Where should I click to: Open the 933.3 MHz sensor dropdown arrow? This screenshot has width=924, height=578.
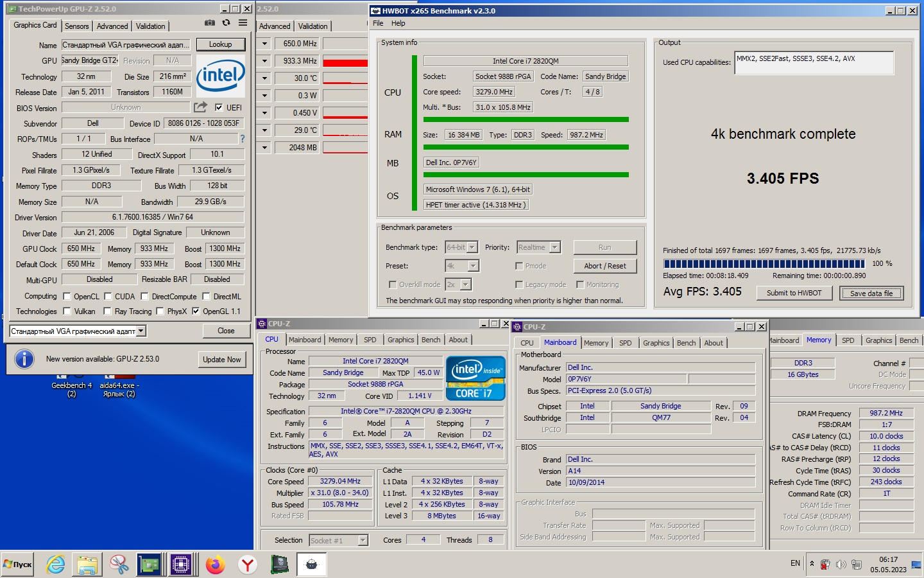coord(264,61)
